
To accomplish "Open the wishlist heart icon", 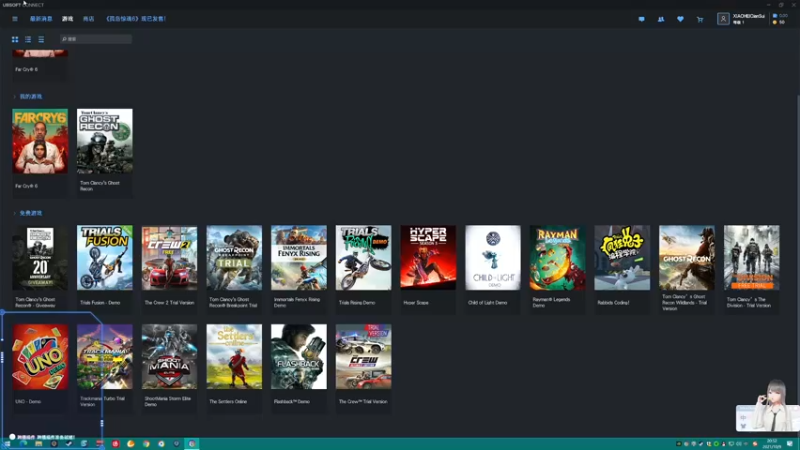I will pyautogui.click(x=680, y=19).
